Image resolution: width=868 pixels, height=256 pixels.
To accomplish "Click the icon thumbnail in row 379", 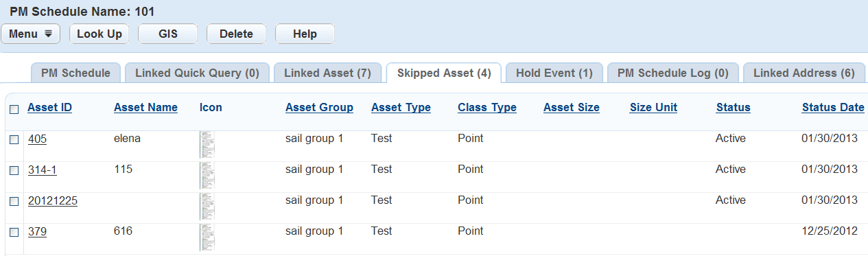I will (207, 237).
